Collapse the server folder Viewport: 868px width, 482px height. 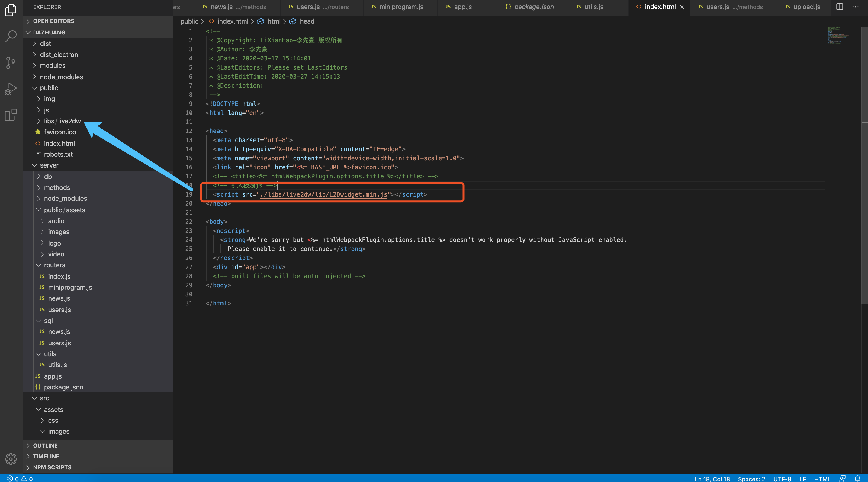tap(49, 165)
